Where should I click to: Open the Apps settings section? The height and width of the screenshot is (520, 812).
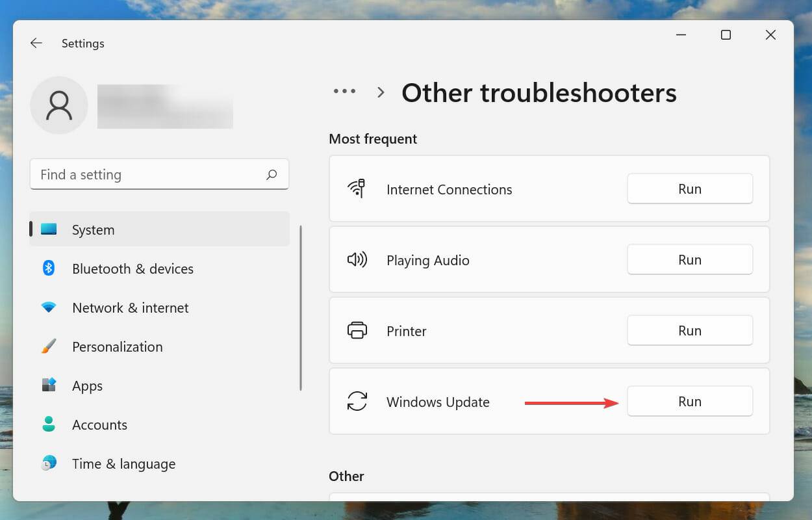(87, 385)
